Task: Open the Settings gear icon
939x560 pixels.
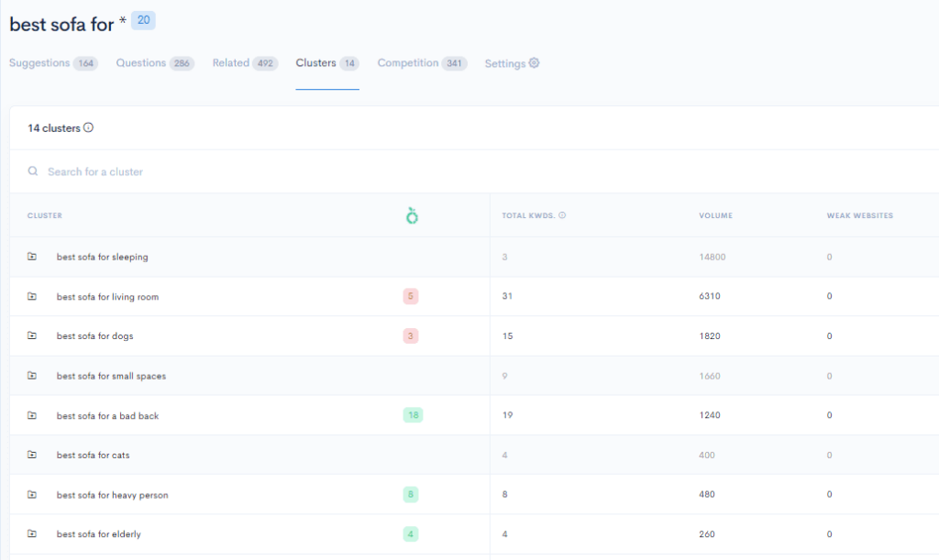Action: (533, 62)
